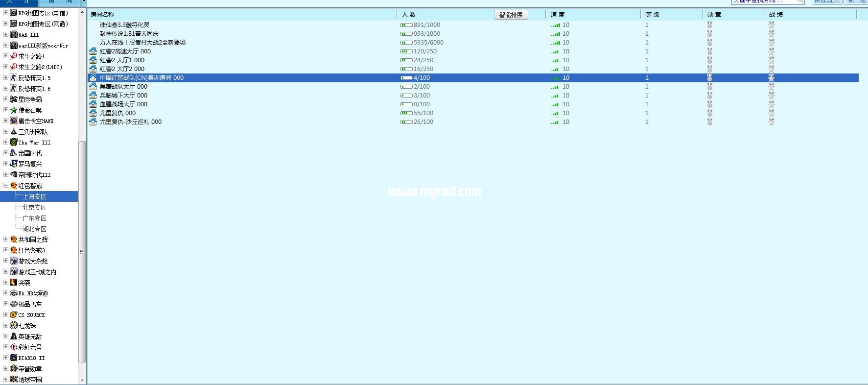
Task: Expand the RPG地图专区(电信) tree node
Action: [6, 13]
